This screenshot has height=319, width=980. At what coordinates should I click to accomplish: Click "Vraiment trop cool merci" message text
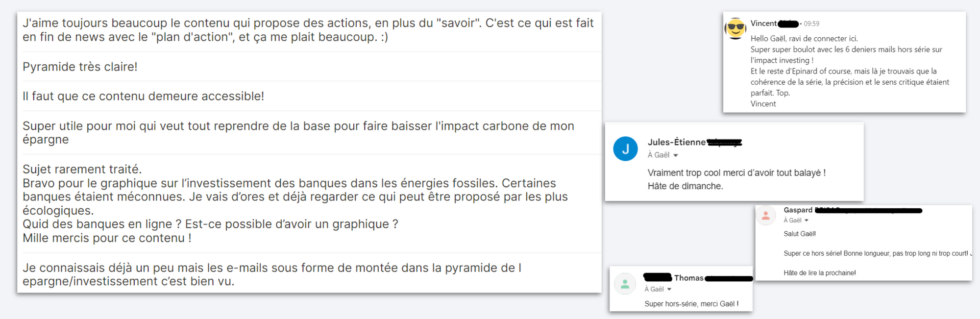736,173
